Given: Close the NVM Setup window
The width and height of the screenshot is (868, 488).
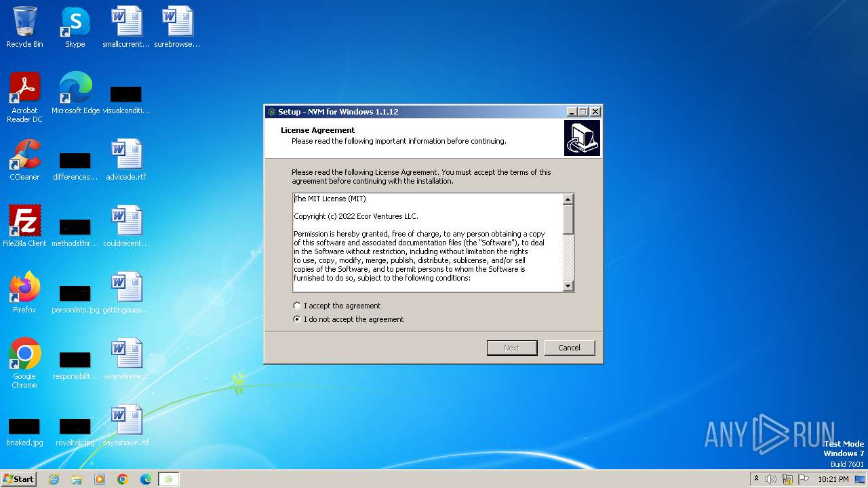Looking at the screenshot, I should pos(595,112).
